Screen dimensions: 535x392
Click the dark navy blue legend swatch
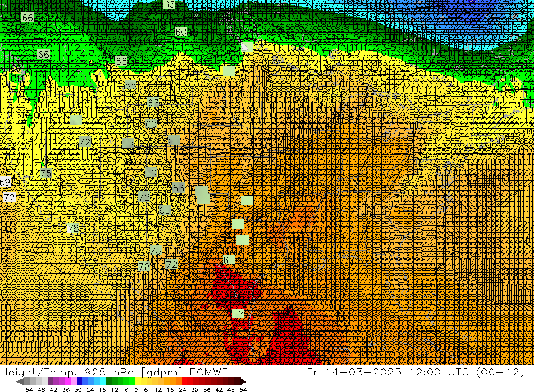tap(79, 381)
